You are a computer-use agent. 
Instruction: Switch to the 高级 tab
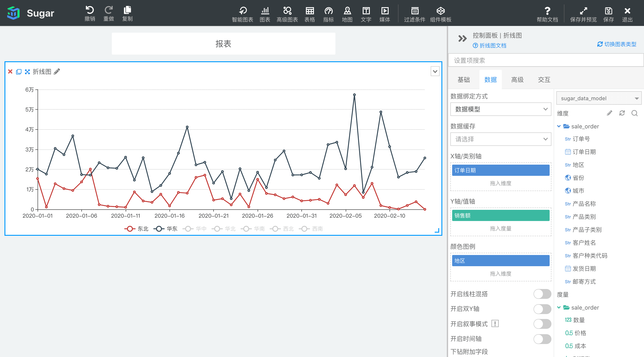[x=517, y=80]
